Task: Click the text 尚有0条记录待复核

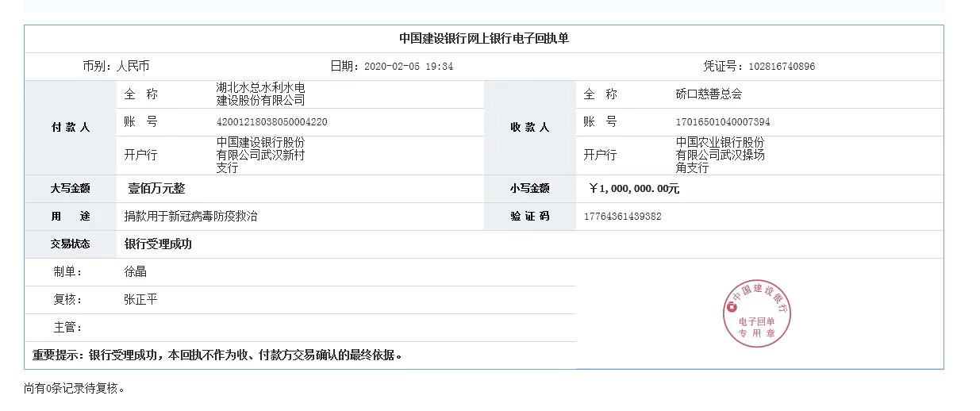Action: pos(75,389)
